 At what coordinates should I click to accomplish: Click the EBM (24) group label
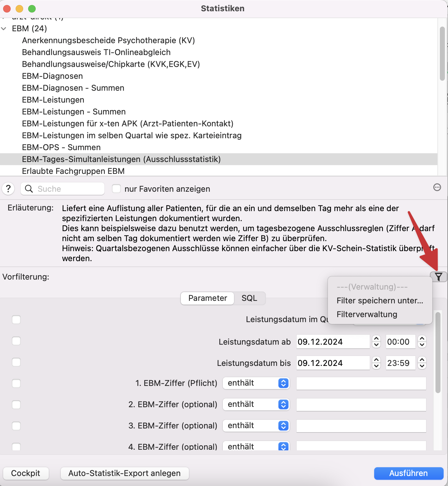coord(29,28)
